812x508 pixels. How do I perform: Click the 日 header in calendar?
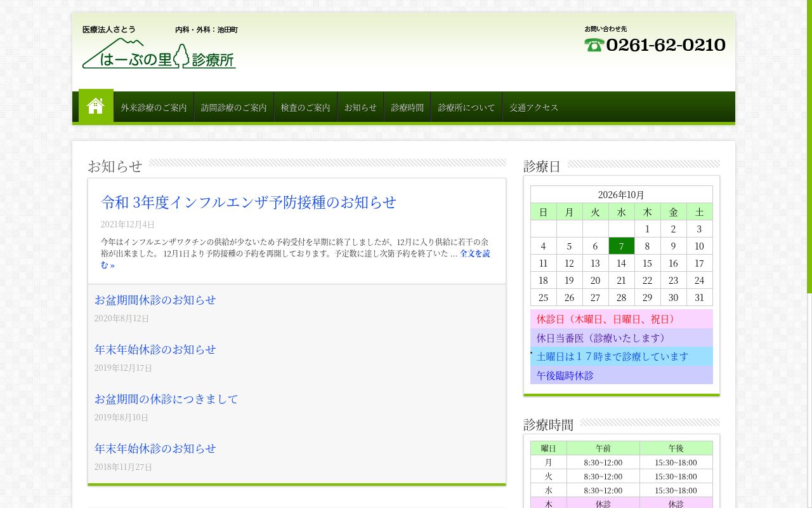(543, 211)
